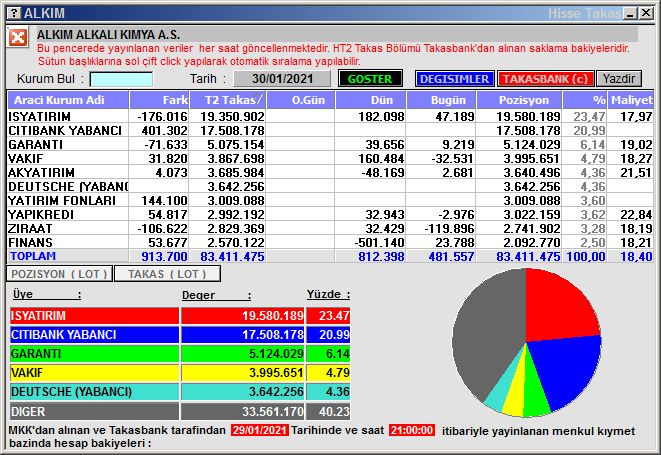Image resolution: width=661 pixels, height=455 pixels.
Task: Click blue CITIBANK YABANCI legend swatch
Action: pyautogui.click(x=94, y=335)
